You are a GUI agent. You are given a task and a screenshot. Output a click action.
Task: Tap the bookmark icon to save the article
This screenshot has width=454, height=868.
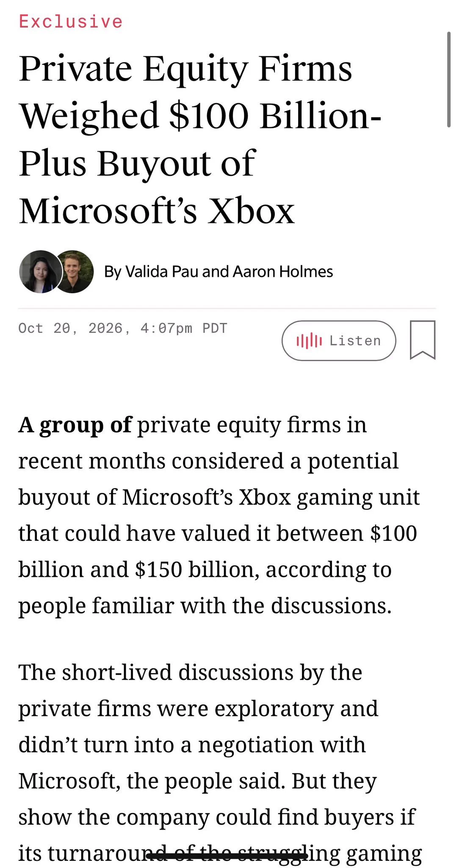pyautogui.click(x=423, y=340)
